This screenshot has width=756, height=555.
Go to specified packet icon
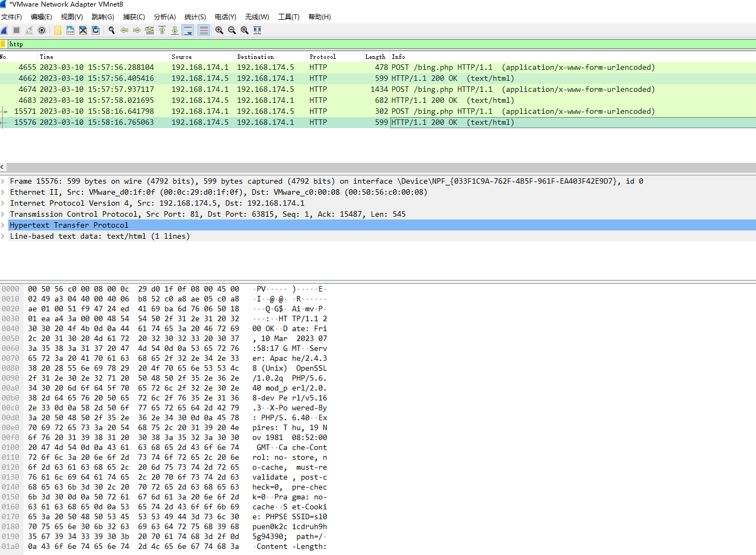click(150, 30)
